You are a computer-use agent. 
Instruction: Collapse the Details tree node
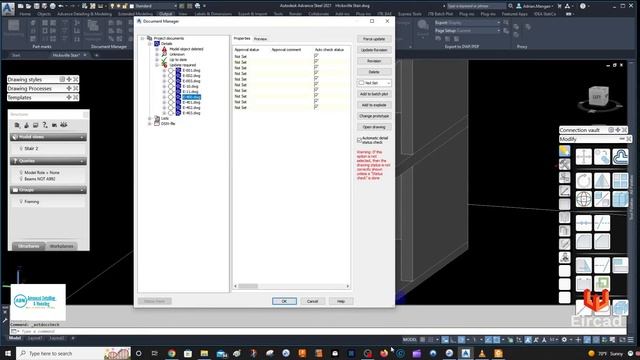click(150, 44)
